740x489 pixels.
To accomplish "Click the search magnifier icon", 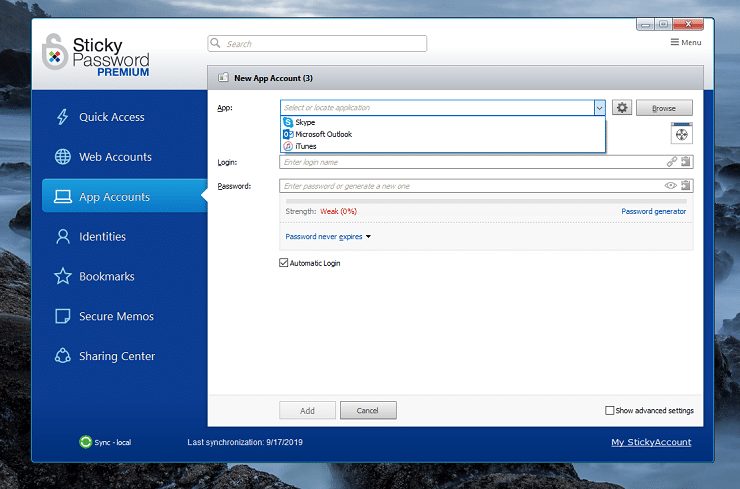I will click(x=217, y=44).
